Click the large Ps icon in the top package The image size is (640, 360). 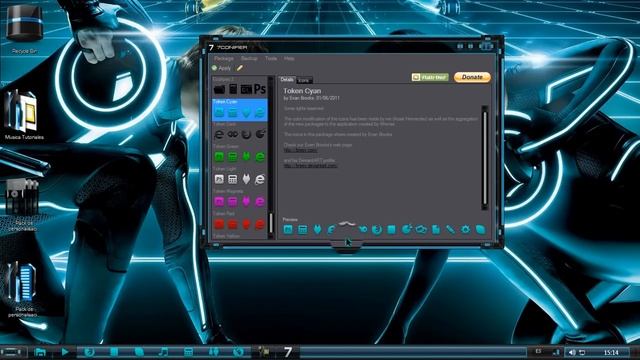tap(260, 89)
